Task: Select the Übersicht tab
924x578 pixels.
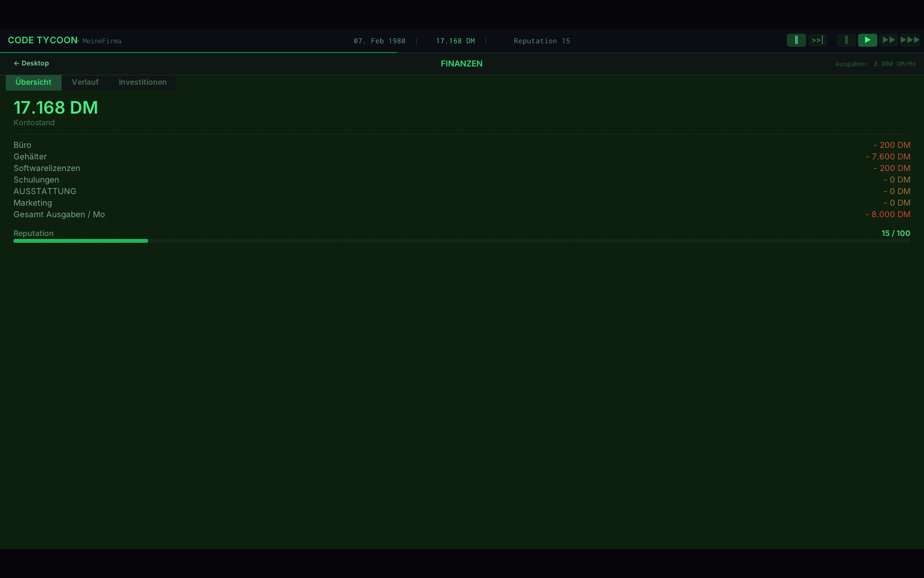Action: (33, 82)
